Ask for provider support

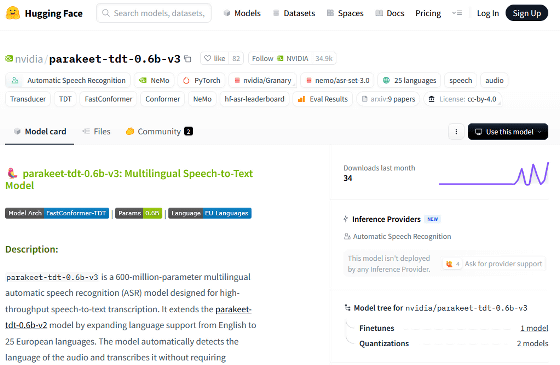point(493,264)
